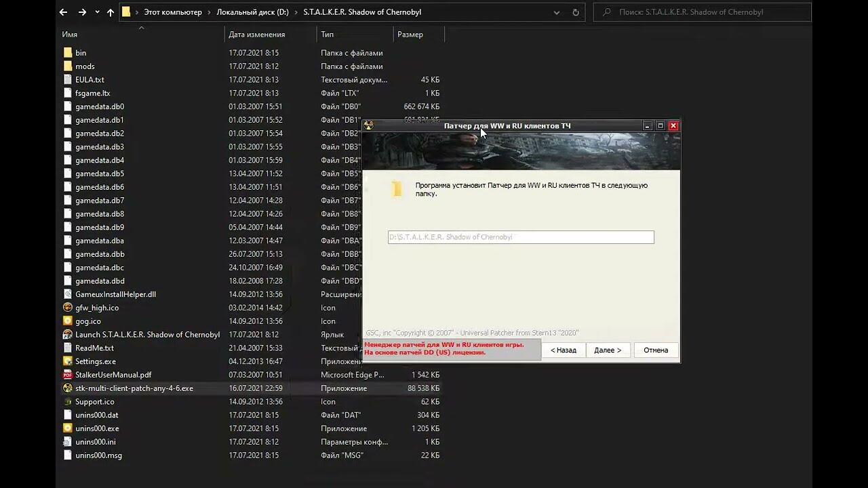Screen dimensions: 868x488
Task: Sort files by Дата изменения column
Action: point(256,35)
